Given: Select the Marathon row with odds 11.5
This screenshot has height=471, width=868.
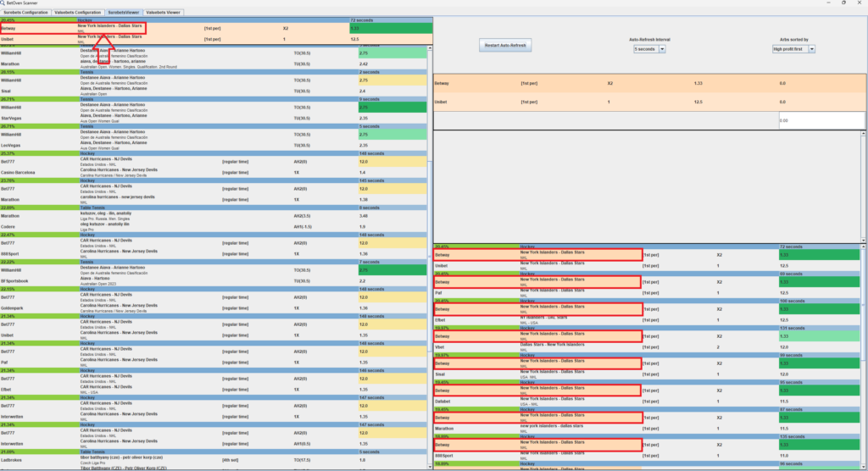Looking at the screenshot, I should (x=647, y=429).
